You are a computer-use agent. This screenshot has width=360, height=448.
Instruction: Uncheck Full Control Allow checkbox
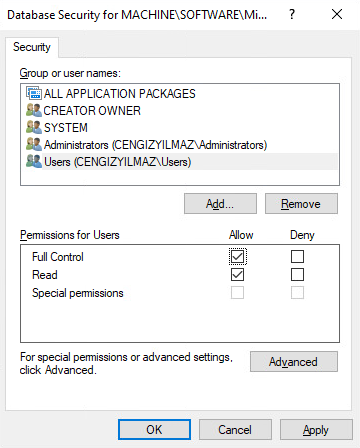point(237,256)
